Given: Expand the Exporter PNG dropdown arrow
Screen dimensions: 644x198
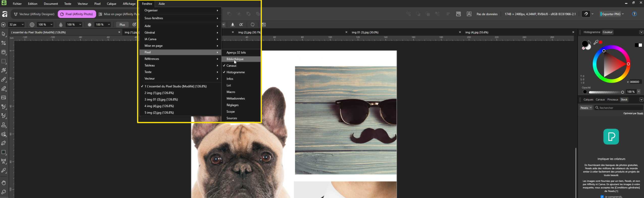Looking at the screenshot, I should (x=623, y=14).
